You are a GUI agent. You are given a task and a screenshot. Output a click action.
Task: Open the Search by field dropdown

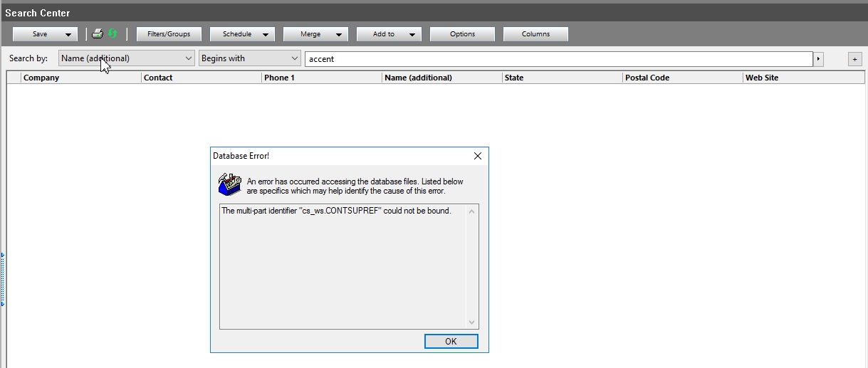coord(127,58)
